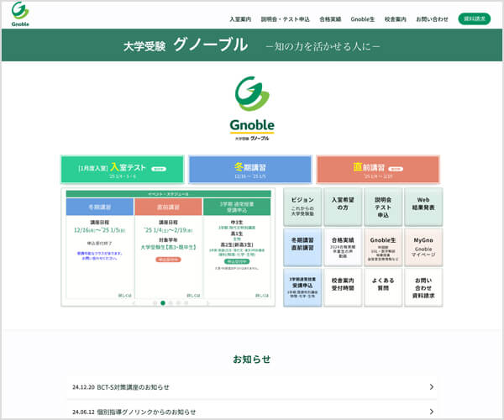Click 詳しくは in the 冬期講習 schedule card
504x420 pixels.
(123, 295)
